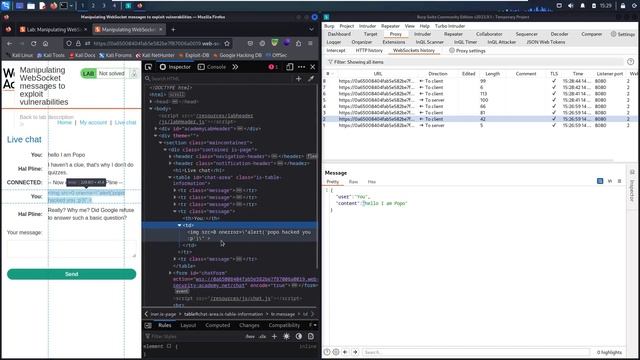640x360 pixels.
Task: Select the Rules tab in Inspector
Action: coord(165,325)
